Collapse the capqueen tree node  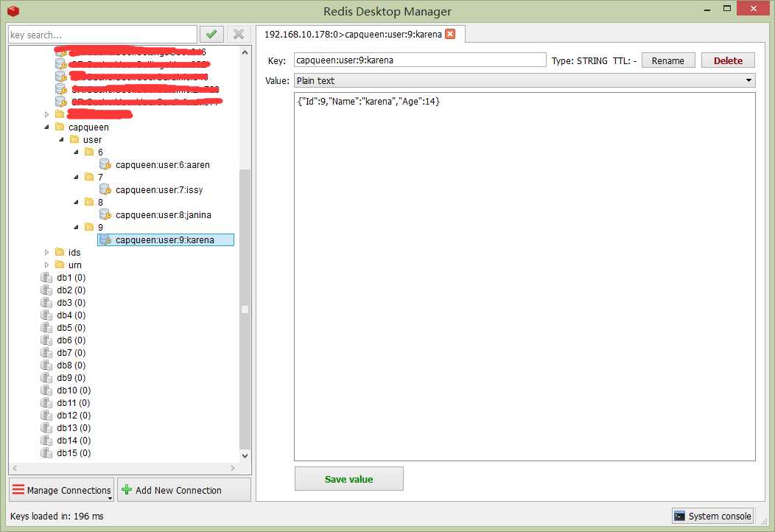(x=46, y=127)
